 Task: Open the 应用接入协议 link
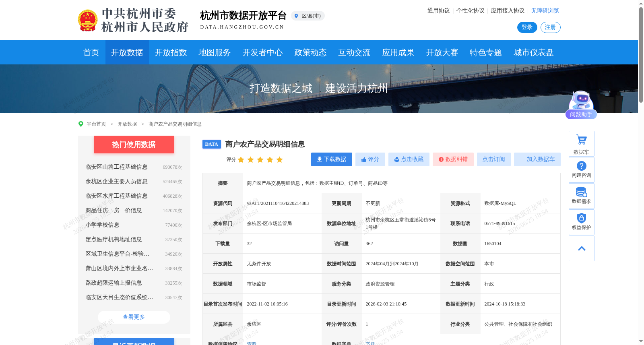click(x=508, y=11)
